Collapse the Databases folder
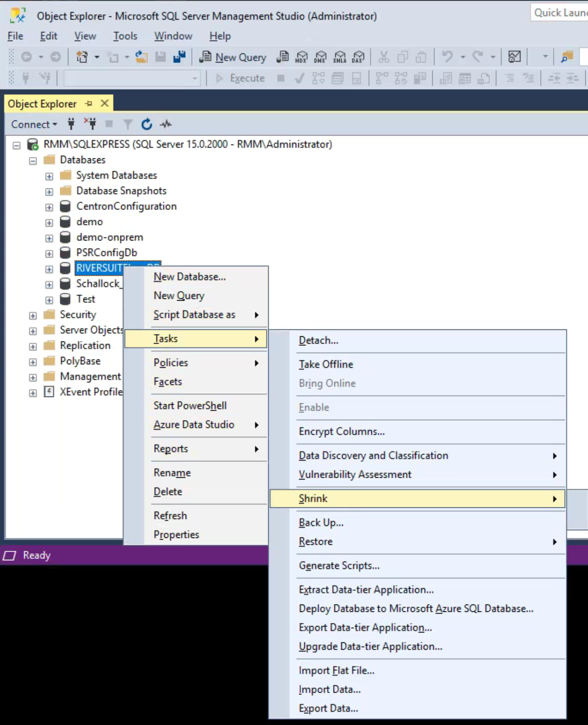Viewport: 588px width, 725px height. pyautogui.click(x=33, y=161)
